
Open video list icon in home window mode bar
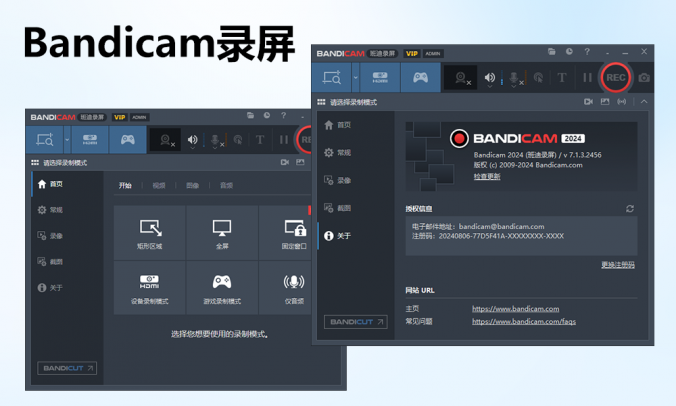click(x=285, y=162)
